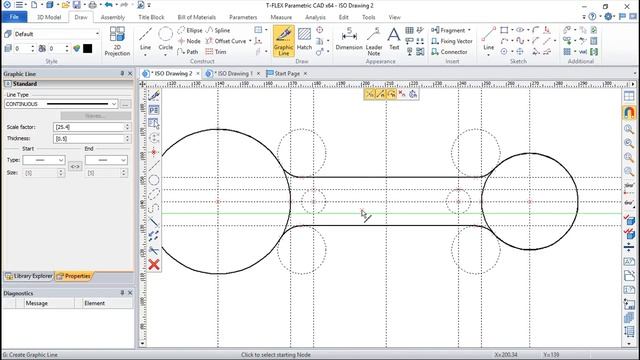Select the Ellipse construction tool

point(190,30)
